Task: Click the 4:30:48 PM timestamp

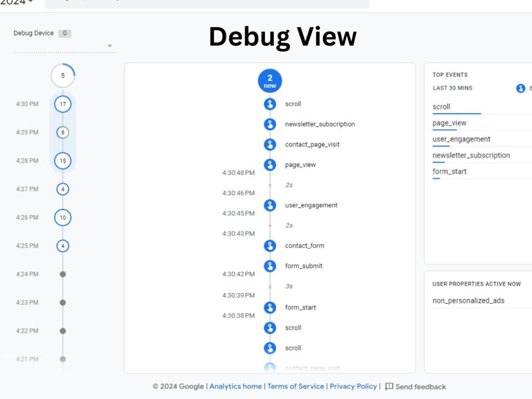Action: [x=238, y=173]
